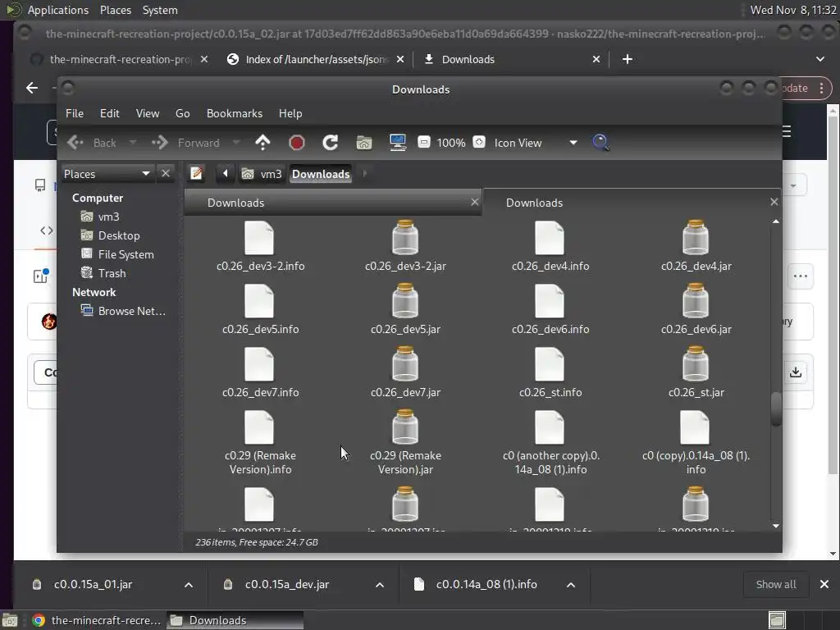
Task: Expand c0.0.14a_08 (1).info download chevron
Action: [571, 584]
